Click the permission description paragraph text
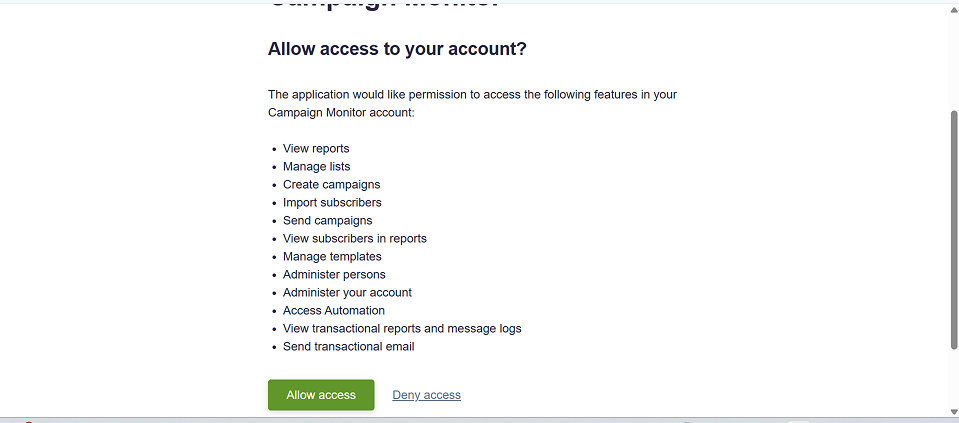Screen dimensions: 959x423 click(472, 103)
